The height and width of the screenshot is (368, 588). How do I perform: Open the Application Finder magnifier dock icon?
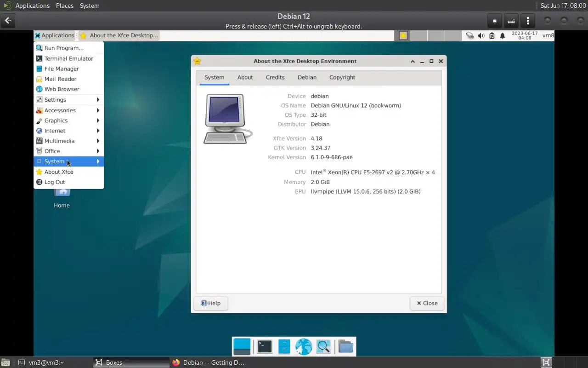click(x=323, y=347)
